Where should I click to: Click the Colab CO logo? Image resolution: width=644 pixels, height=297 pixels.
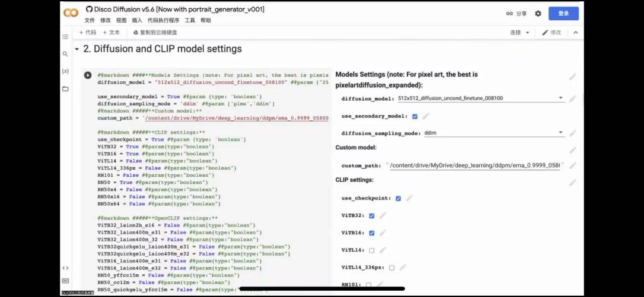(x=71, y=13)
